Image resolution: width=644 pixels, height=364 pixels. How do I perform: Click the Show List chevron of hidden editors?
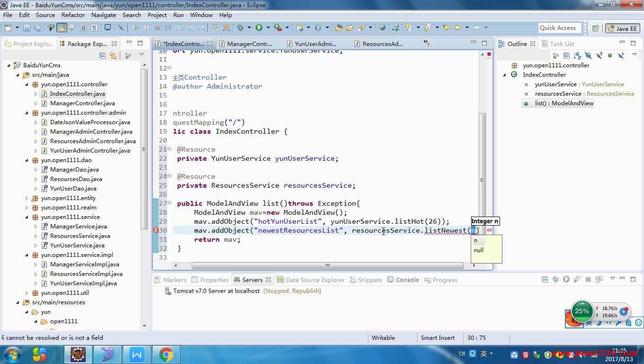pos(426,44)
